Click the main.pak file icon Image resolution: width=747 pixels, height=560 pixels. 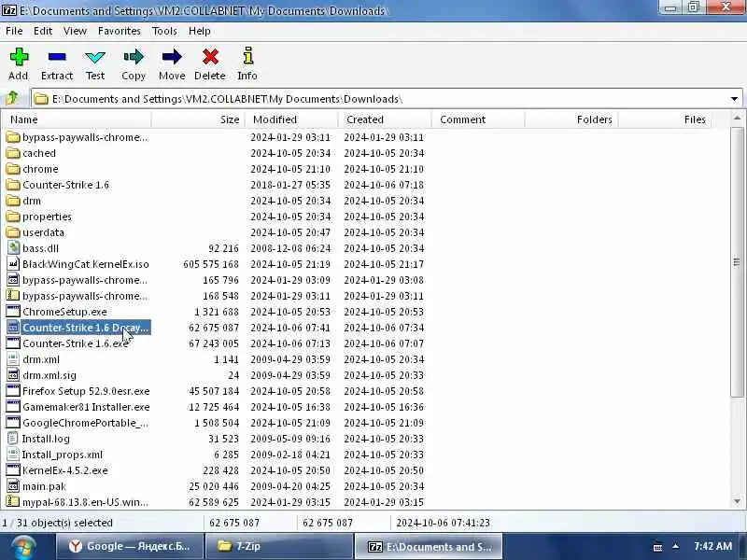click(13, 486)
